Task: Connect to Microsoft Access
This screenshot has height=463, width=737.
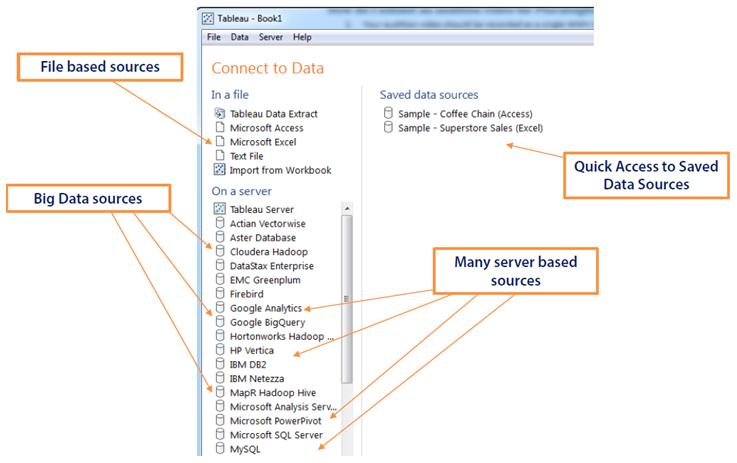Action: pos(267,128)
